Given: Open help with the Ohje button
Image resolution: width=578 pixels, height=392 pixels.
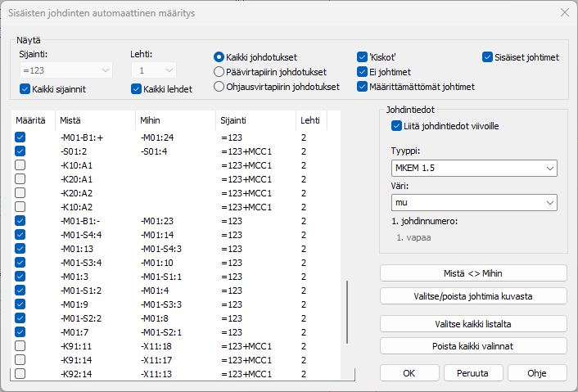Looking at the screenshot, I should click(537, 372).
